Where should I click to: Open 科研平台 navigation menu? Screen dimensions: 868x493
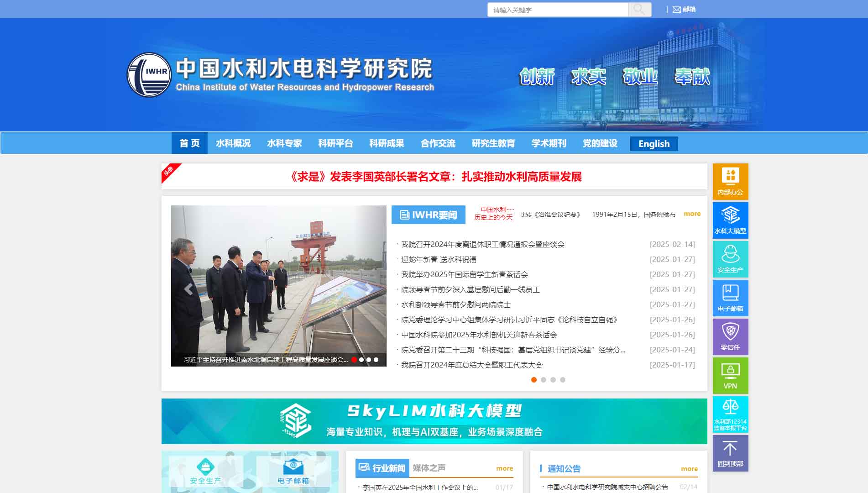click(x=335, y=143)
